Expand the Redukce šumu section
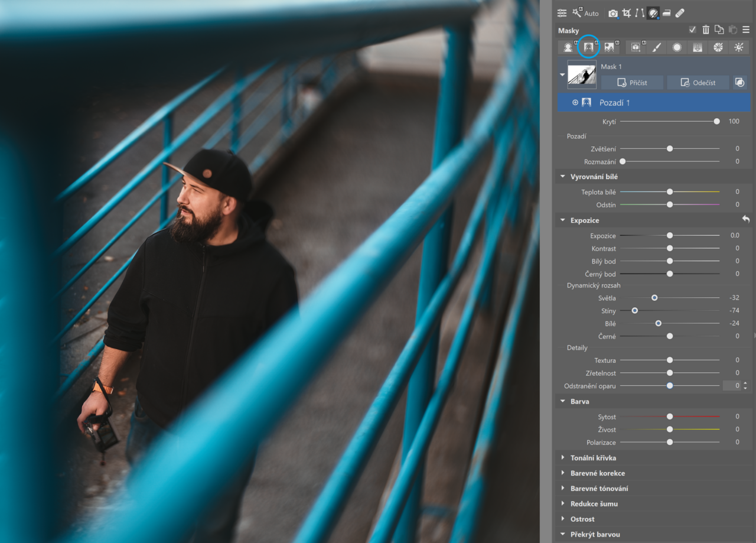 coord(594,504)
